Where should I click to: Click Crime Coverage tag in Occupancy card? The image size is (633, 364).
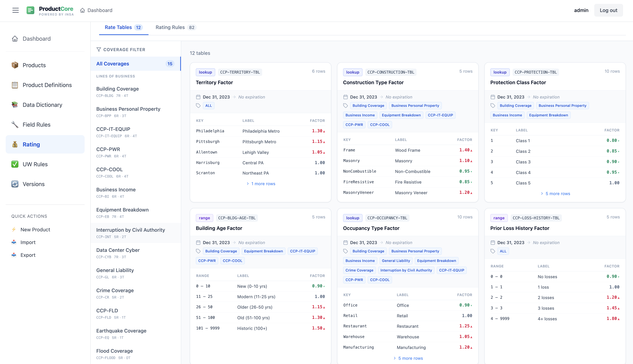pyautogui.click(x=359, y=270)
